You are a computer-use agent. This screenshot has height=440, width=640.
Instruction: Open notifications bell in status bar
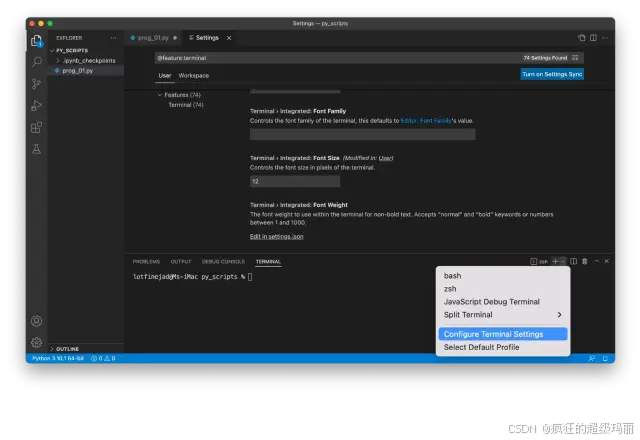click(x=605, y=358)
